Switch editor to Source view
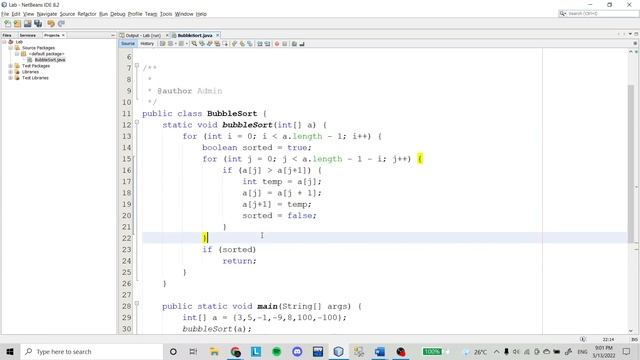The width and height of the screenshot is (640, 360). 128,44
